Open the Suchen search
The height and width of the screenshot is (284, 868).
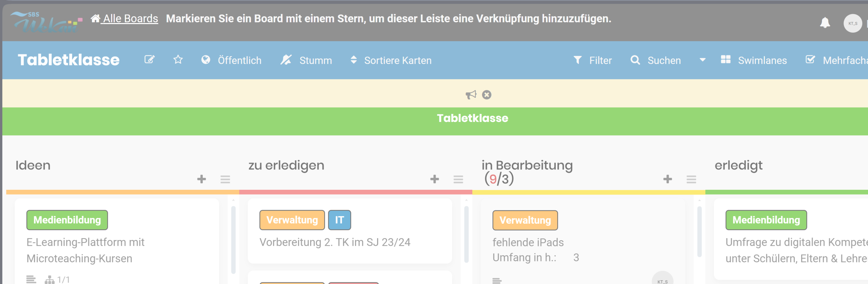656,60
